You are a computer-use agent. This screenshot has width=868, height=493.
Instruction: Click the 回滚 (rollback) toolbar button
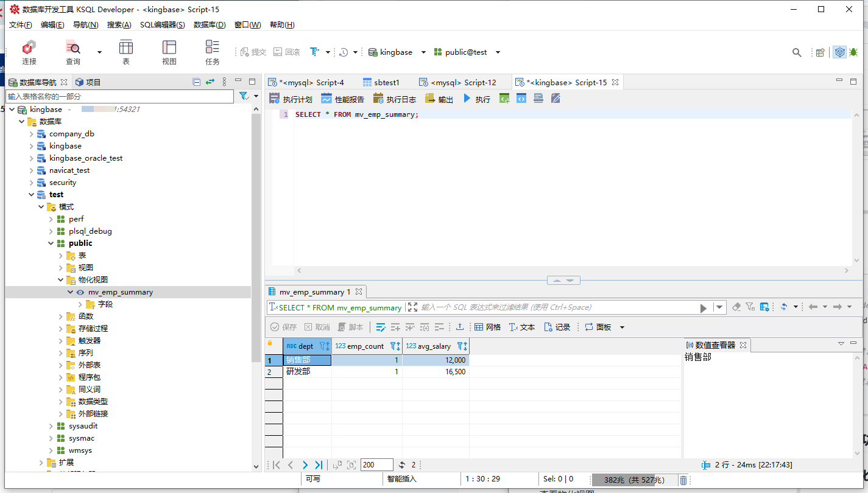tap(286, 52)
